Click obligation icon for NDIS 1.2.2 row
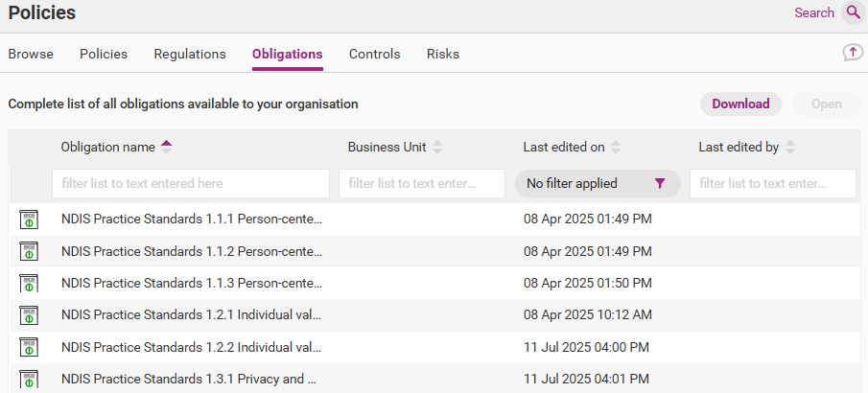The height and width of the screenshot is (393, 868). [x=29, y=348]
